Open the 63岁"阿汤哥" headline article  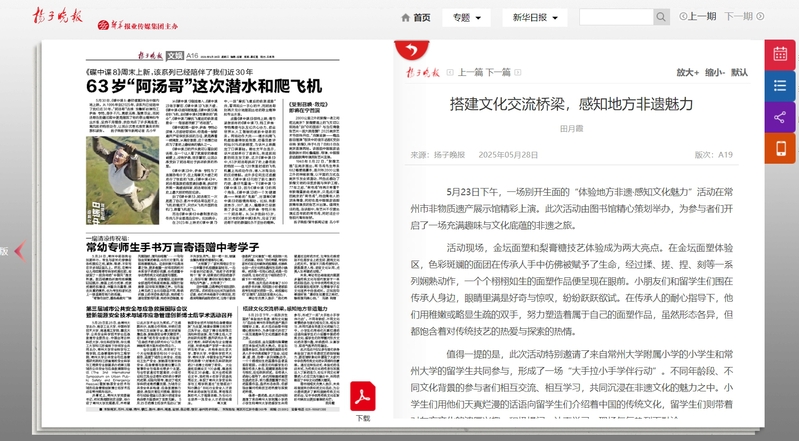(x=204, y=86)
